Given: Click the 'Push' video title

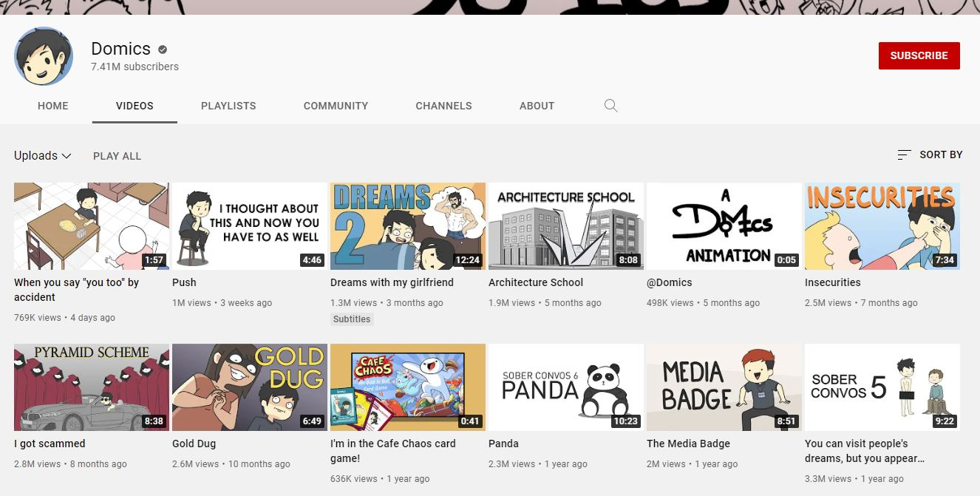Looking at the screenshot, I should tap(184, 282).
